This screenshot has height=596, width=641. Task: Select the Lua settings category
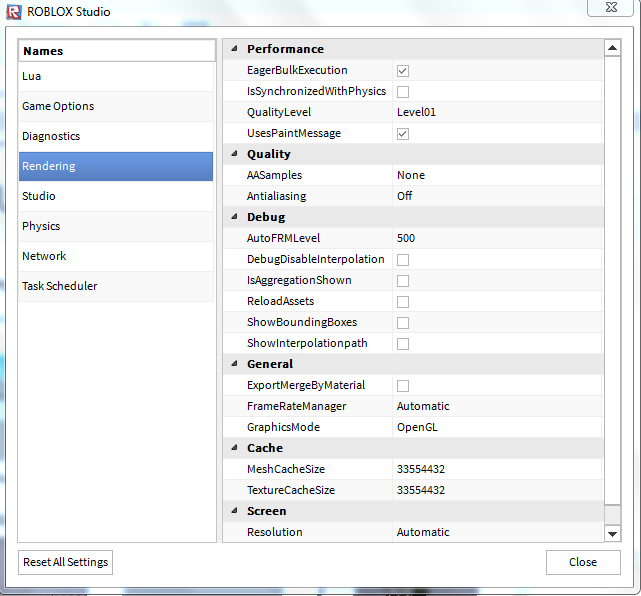click(x=116, y=76)
